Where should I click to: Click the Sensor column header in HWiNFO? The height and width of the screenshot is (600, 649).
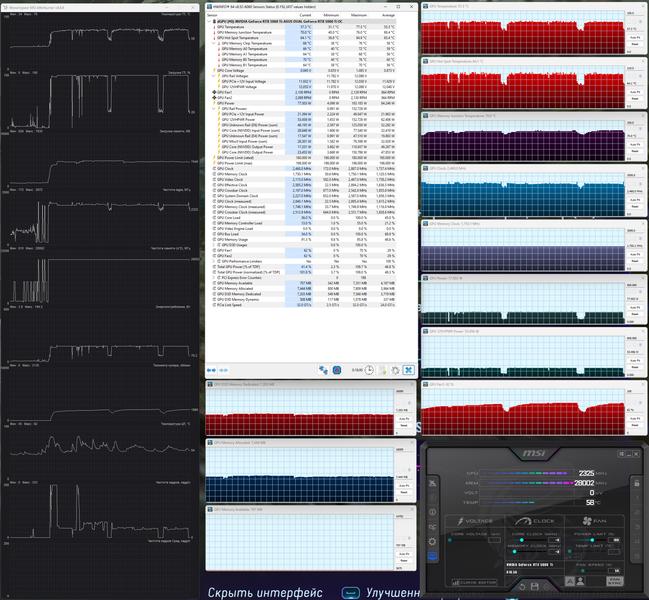[x=212, y=15]
